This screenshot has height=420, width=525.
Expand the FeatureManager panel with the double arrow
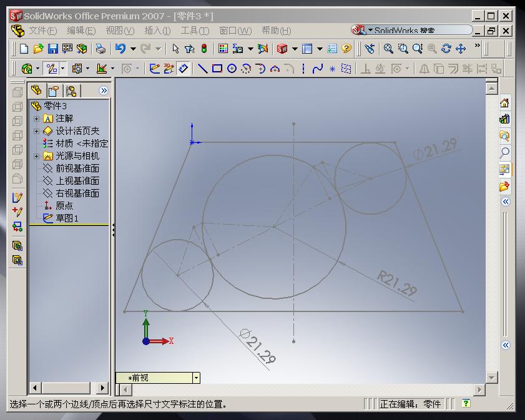click(104, 90)
